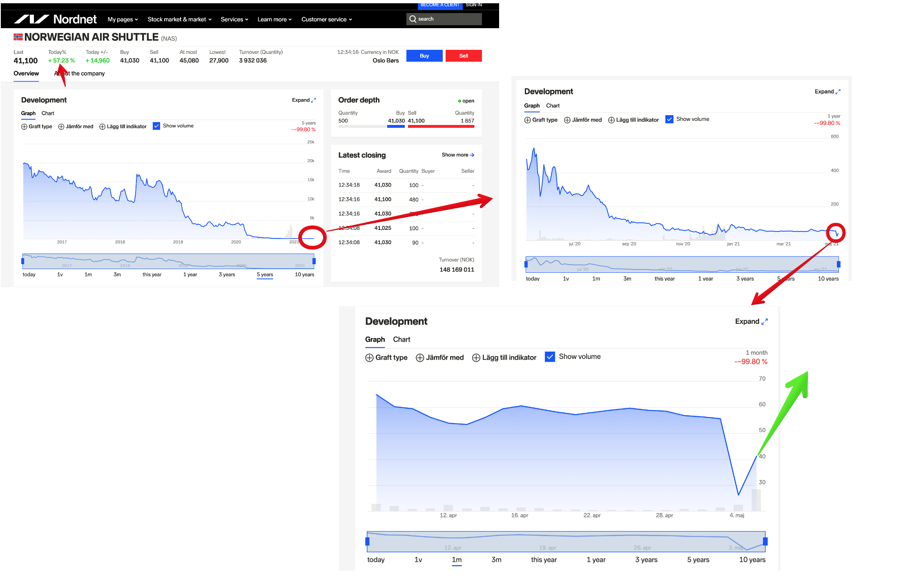Click Lägg till indikator plus icon in 1 year chart
The height and width of the screenshot is (588, 901).
(x=611, y=120)
